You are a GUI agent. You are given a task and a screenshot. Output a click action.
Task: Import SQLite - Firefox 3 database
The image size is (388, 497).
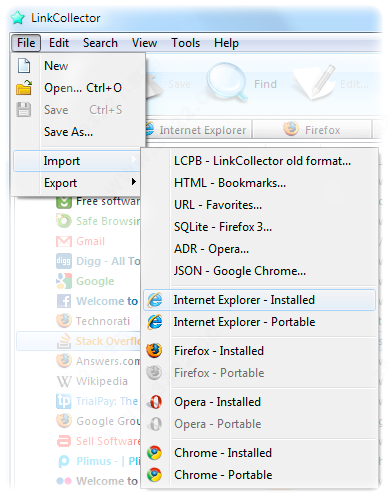pos(223,227)
